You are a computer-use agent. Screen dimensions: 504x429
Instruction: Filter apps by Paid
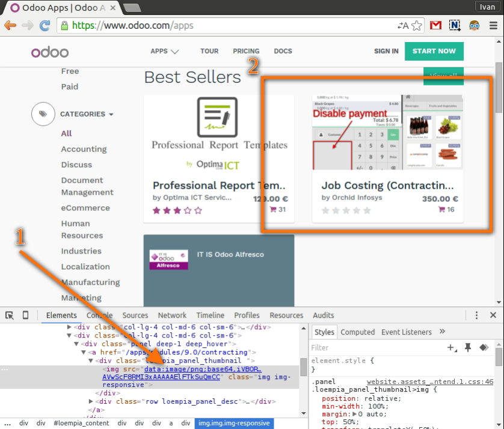pos(70,87)
